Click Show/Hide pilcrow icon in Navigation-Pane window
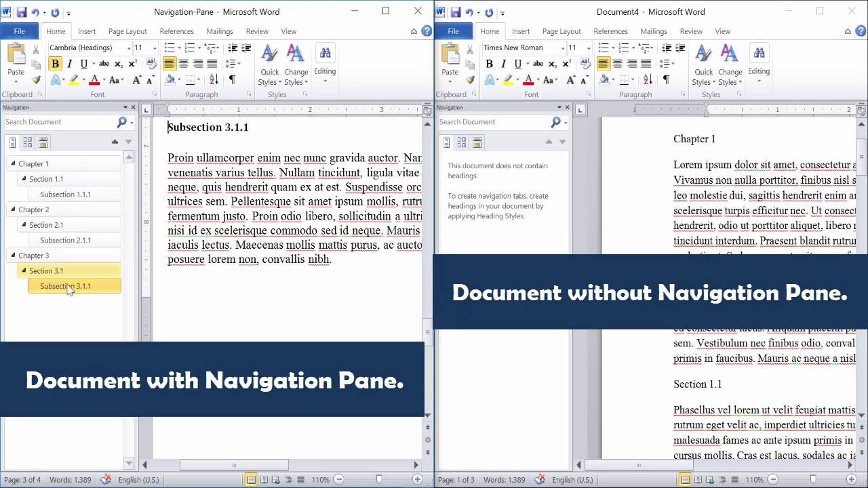 (x=232, y=80)
